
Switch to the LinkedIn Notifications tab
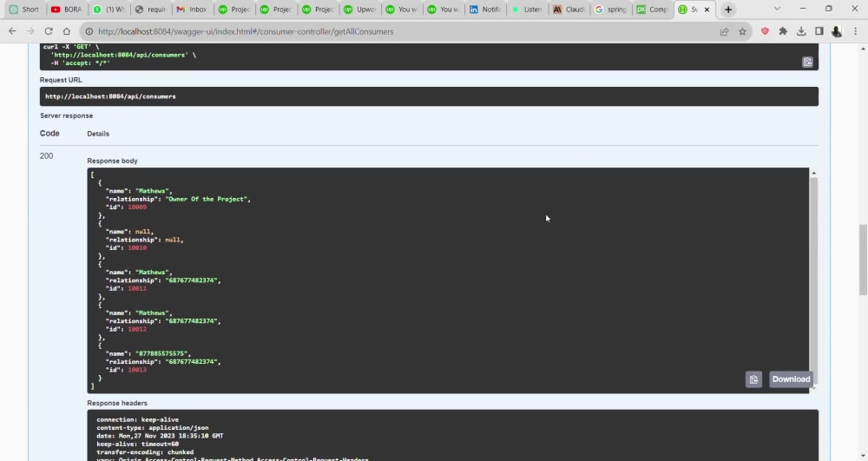point(485,10)
